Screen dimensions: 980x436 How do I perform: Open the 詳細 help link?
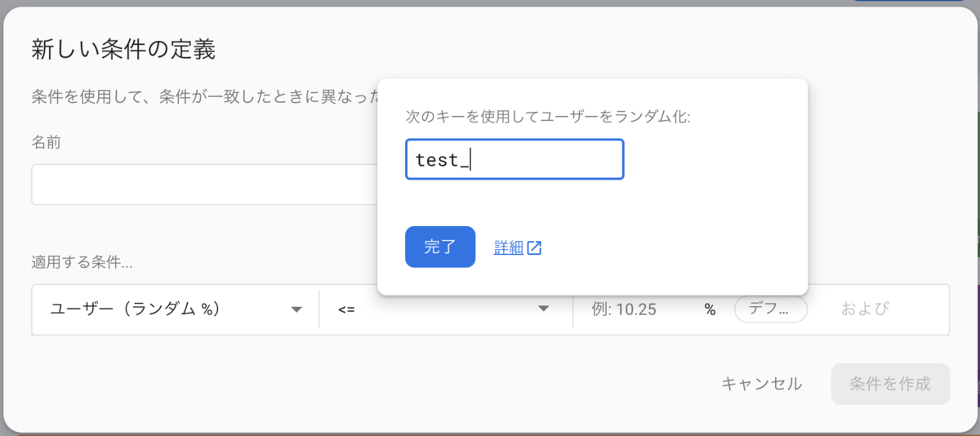point(508,248)
